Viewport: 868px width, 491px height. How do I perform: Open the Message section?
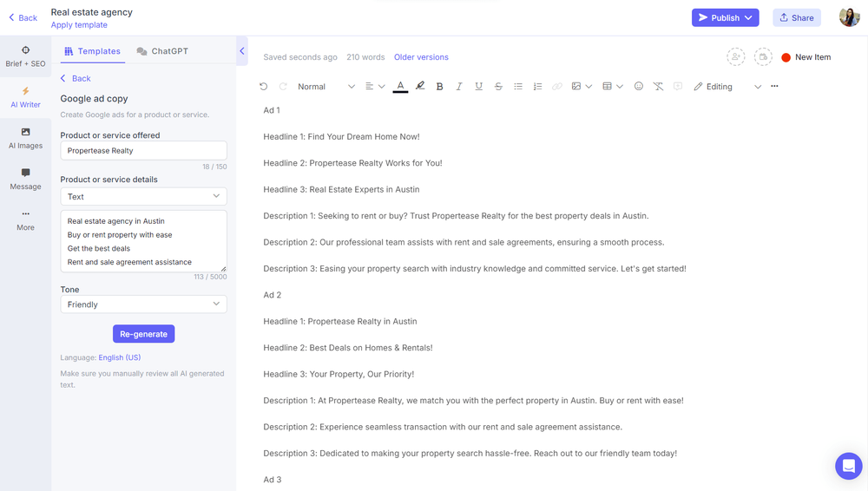pyautogui.click(x=25, y=180)
